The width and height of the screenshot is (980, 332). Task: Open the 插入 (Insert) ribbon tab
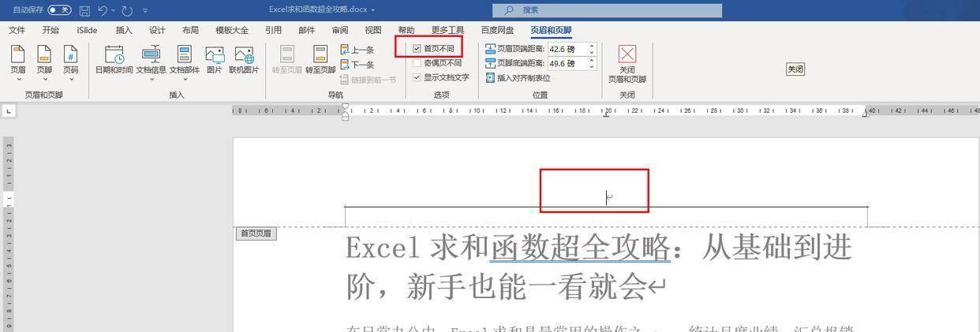point(124,31)
